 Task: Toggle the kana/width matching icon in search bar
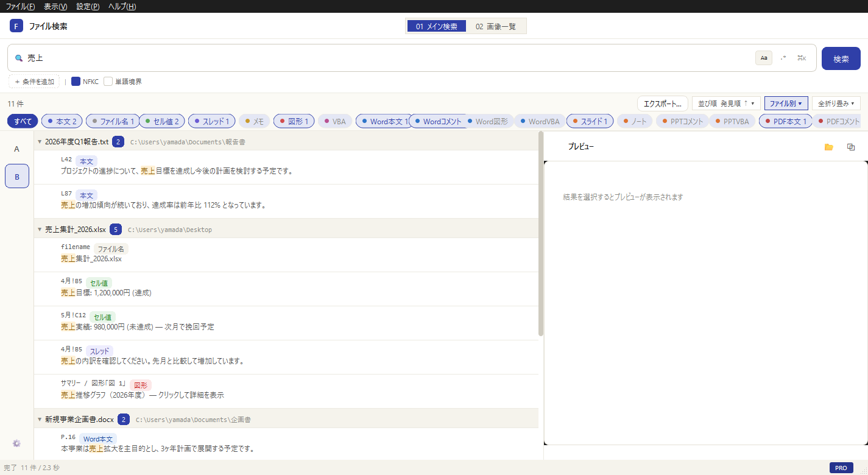pos(802,58)
